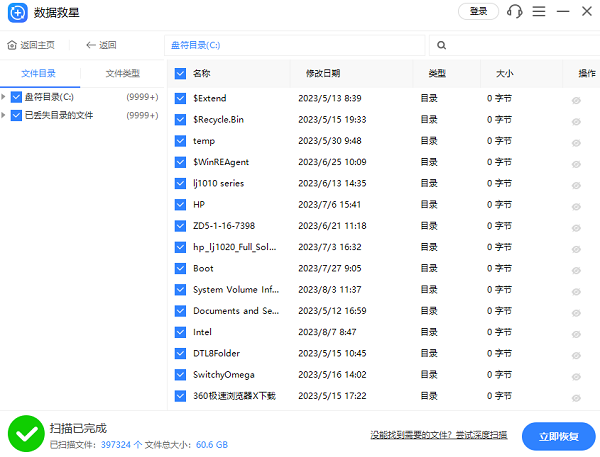Sort by the 名称 column header
600x457 pixels.
[201, 73]
